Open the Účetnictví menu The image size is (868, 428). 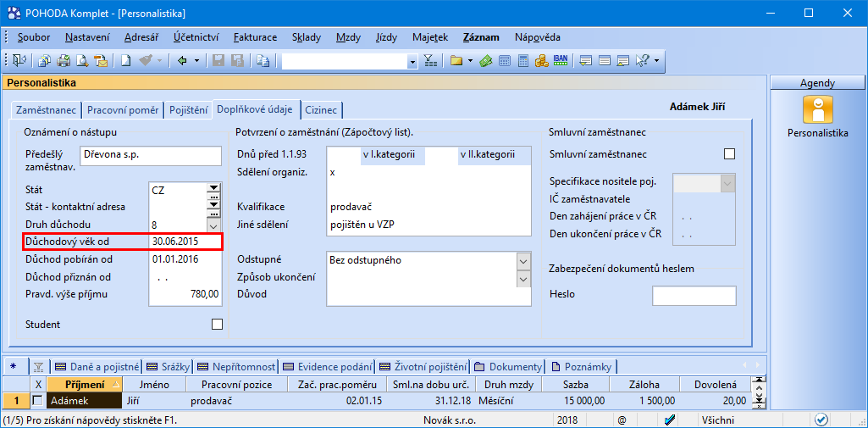tap(196, 37)
